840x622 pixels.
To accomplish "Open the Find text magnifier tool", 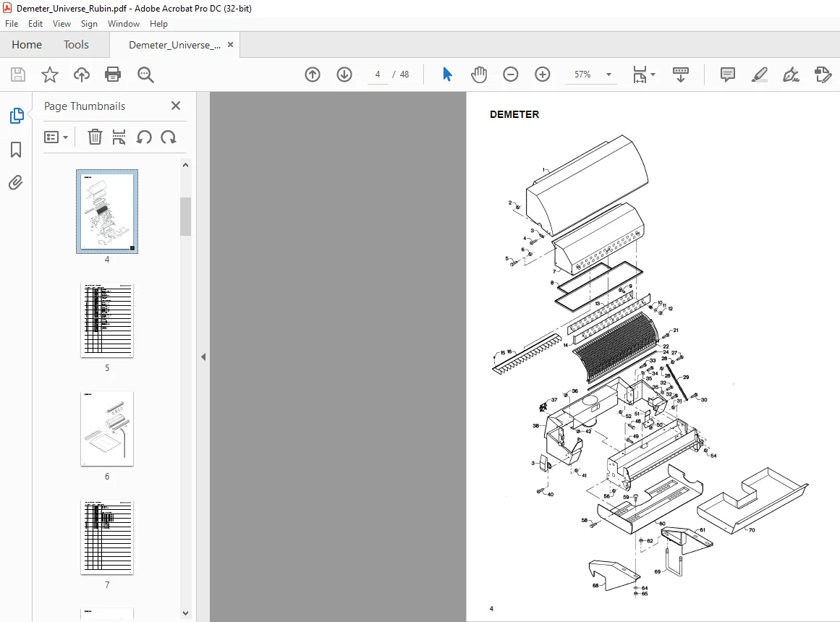I will point(145,74).
